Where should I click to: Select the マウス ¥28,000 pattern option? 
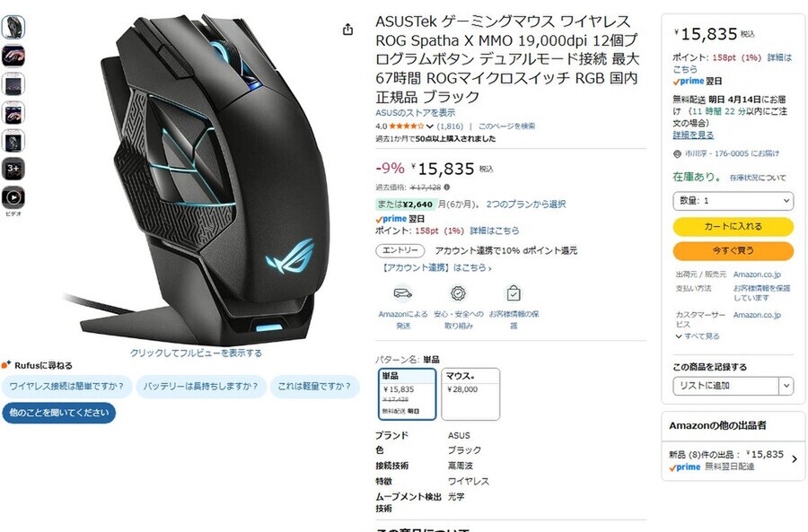click(x=470, y=394)
